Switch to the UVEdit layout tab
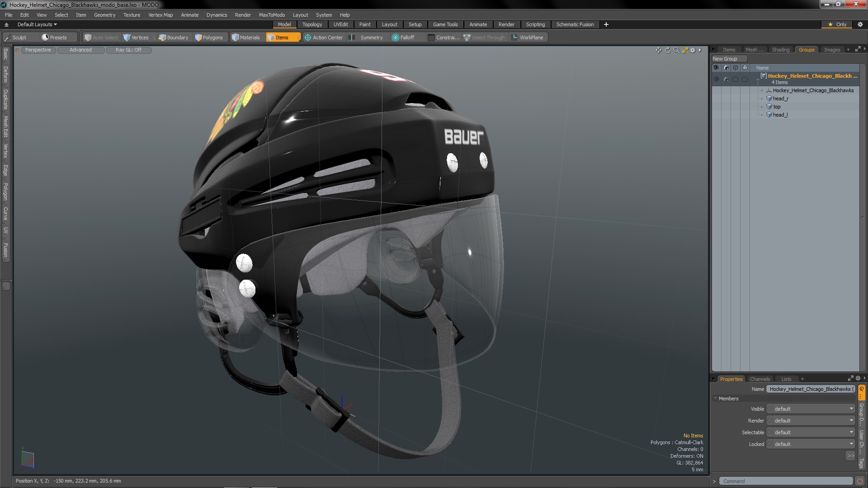 pos(340,24)
